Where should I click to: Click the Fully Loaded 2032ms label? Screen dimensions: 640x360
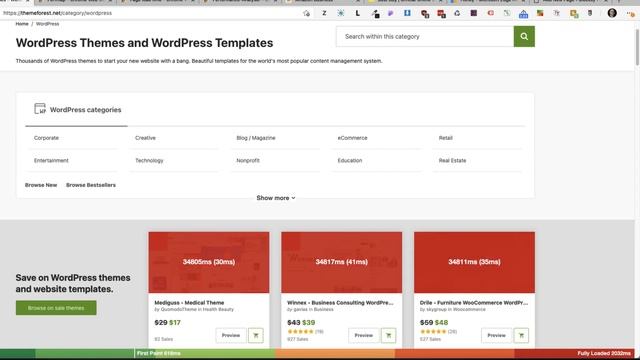coord(604,353)
